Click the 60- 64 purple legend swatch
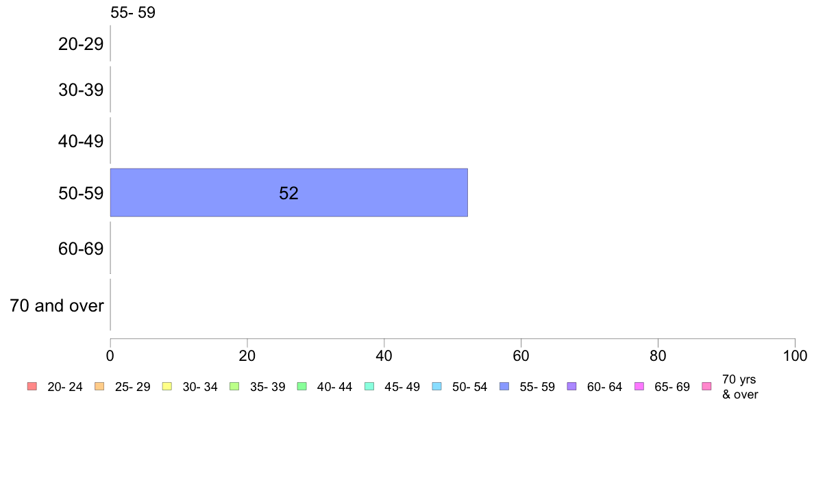Image resolution: width=814 pixels, height=504 pixels. pos(572,386)
